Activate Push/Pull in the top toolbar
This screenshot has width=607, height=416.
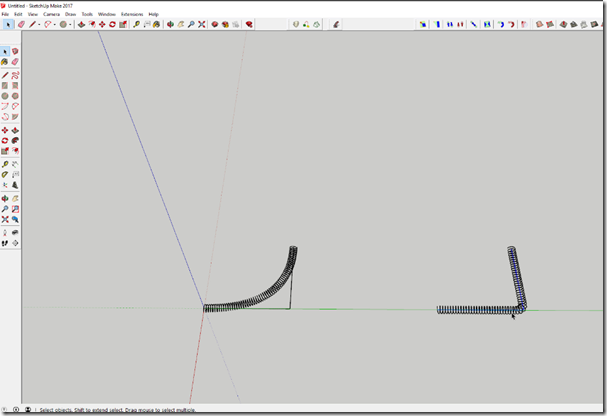(81, 24)
